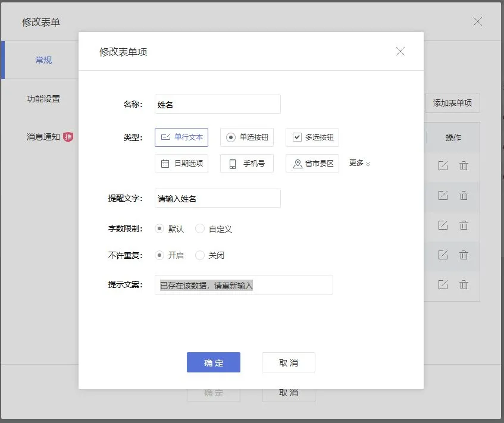Select the 单选按钮 field type

coord(247,137)
